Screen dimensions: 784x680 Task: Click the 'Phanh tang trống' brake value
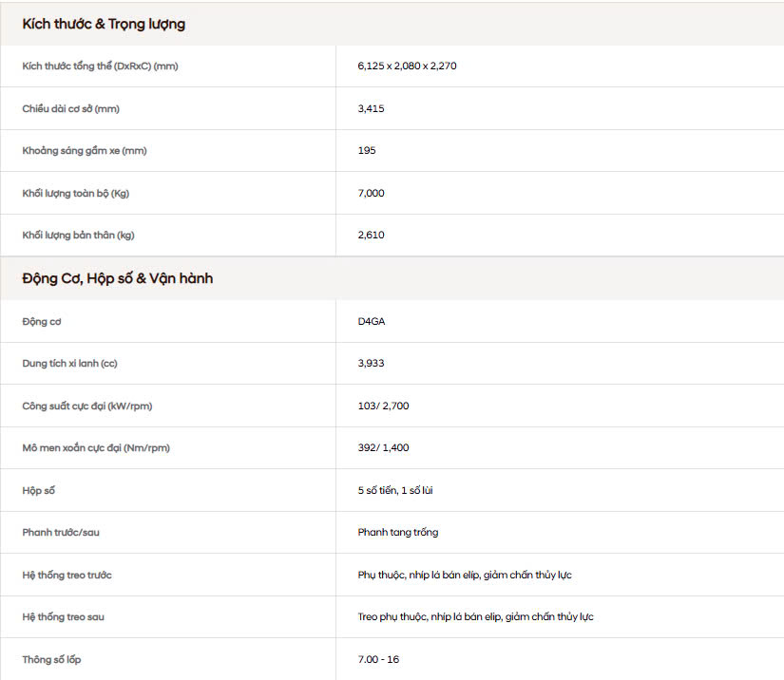[398, 532]
